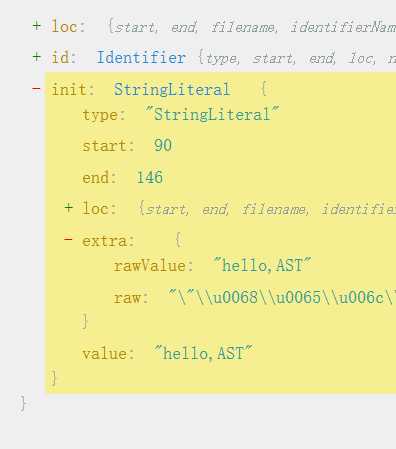Collapse the extra object node
This screenshot has height=449, width=396.
(68, 240)
